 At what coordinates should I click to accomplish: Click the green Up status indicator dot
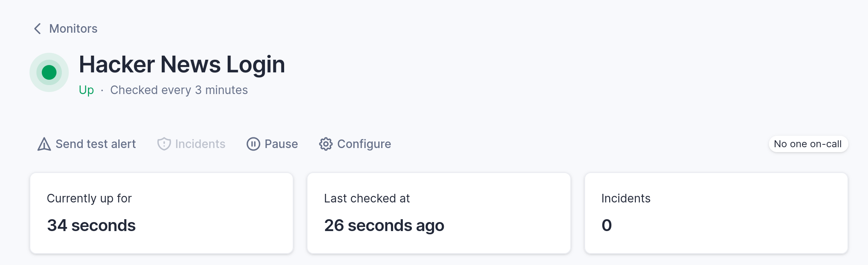pyautogui.click(x=49, y=72)
